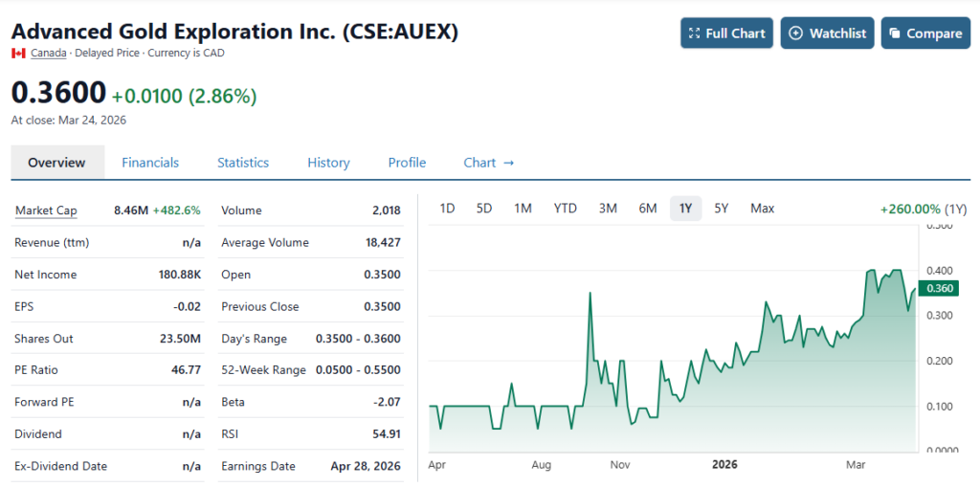Select the 5Y chart range

[722, 209]
